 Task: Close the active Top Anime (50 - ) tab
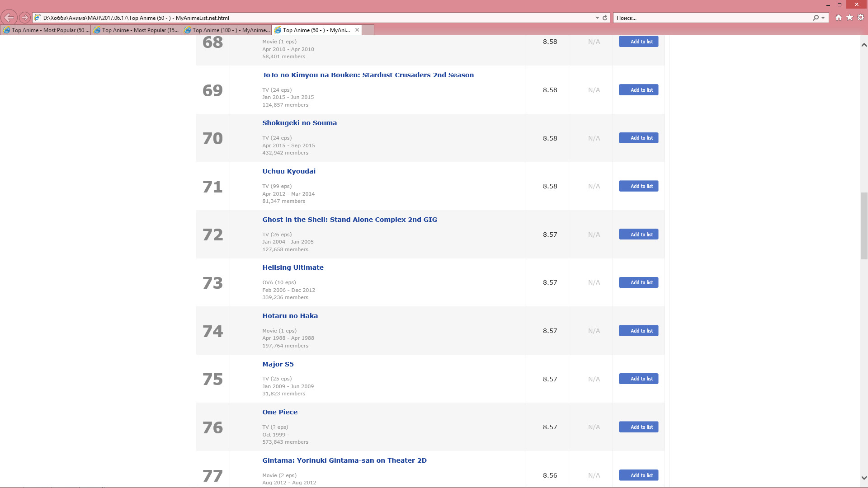[x=357, y=30]
